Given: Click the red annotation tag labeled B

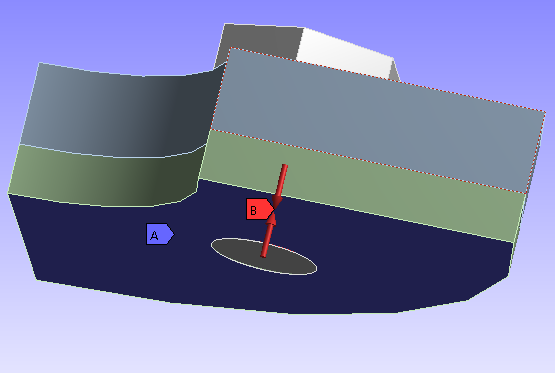Looking at the screenshot, I should point(260,209).
